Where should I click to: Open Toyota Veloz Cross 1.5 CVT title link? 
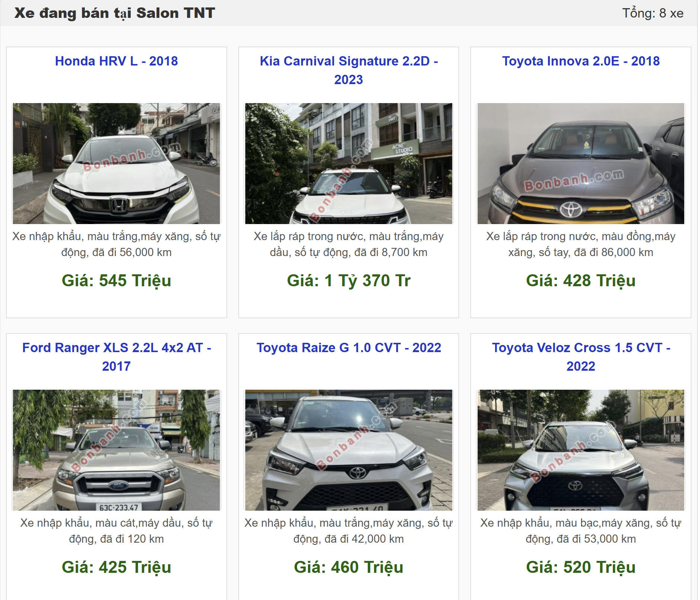point(581,357)
